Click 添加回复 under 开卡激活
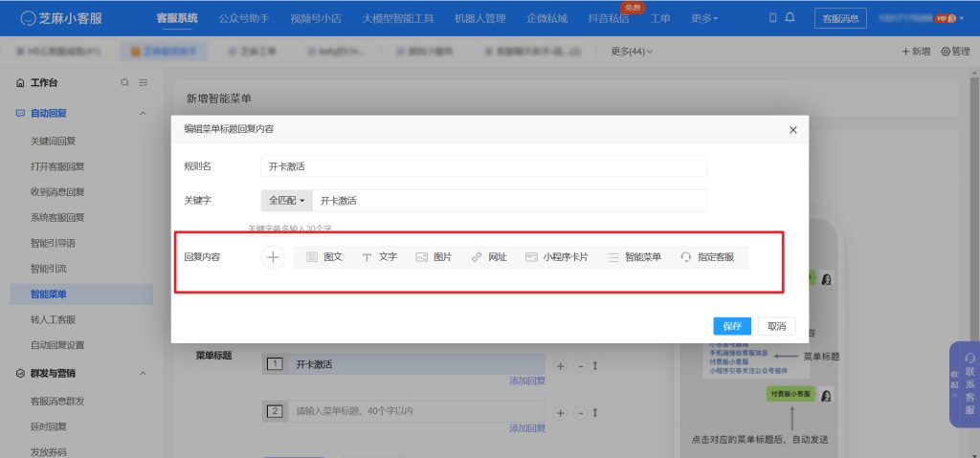The height and width of the screenshot is (458, 980). (527, 382)
